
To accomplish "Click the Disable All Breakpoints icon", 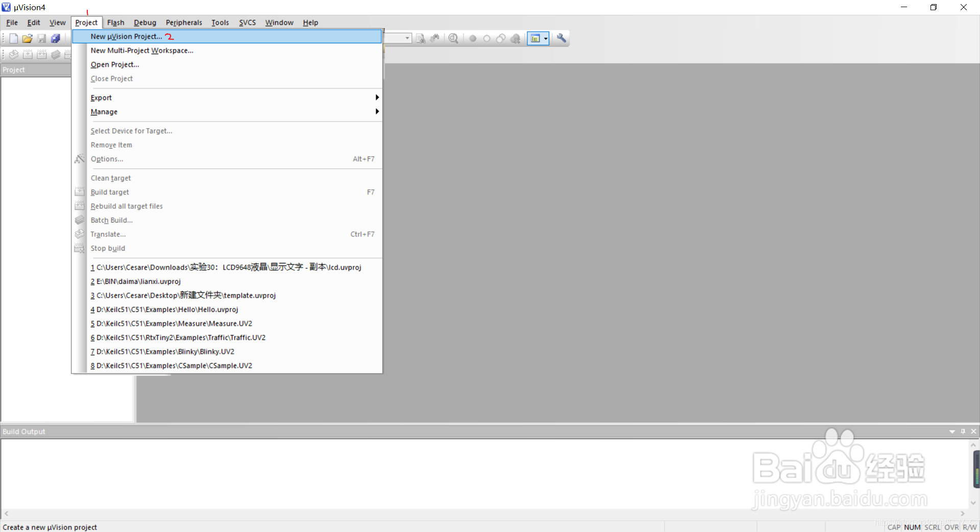I will click(x=501, y=38).
